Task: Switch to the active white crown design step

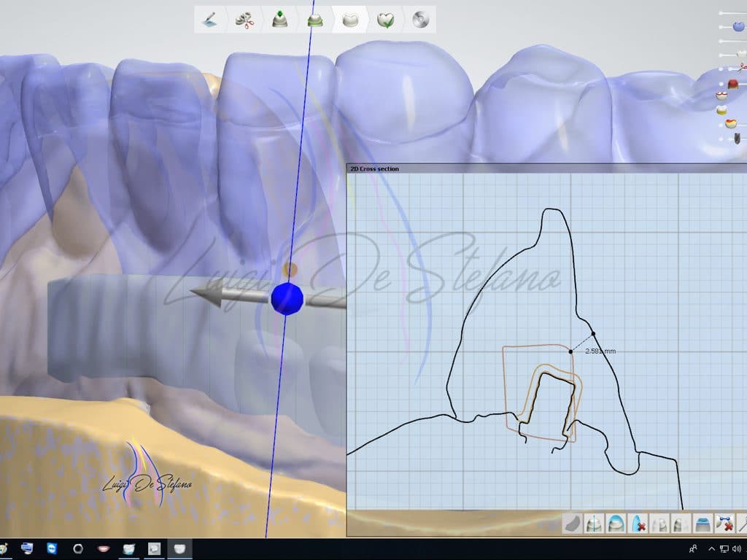Action: coord(350,20)
